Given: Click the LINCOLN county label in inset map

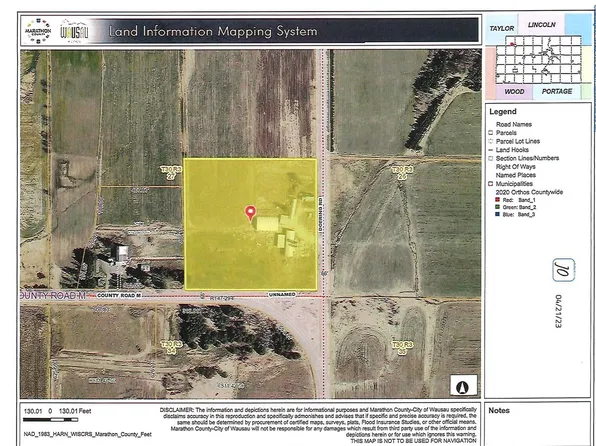Looking at the screenshot, I should tap(541, 25).
